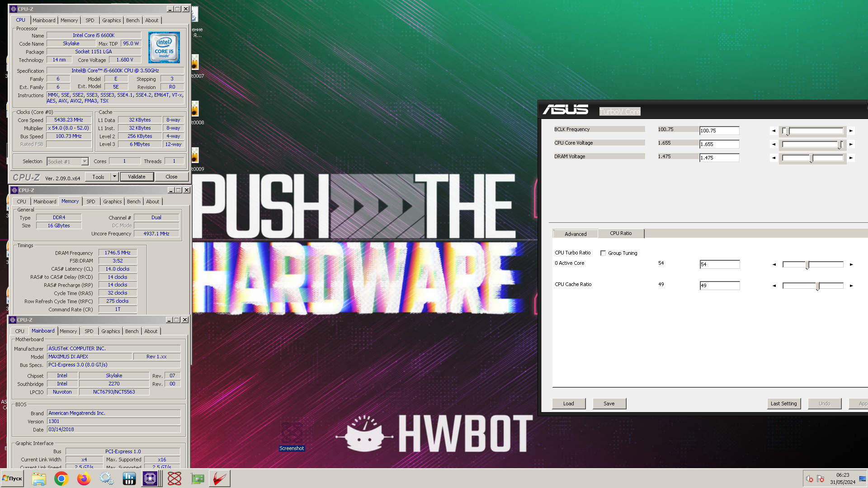Click the Validate button in CPU-Z
868x488 pixels.
137,177
